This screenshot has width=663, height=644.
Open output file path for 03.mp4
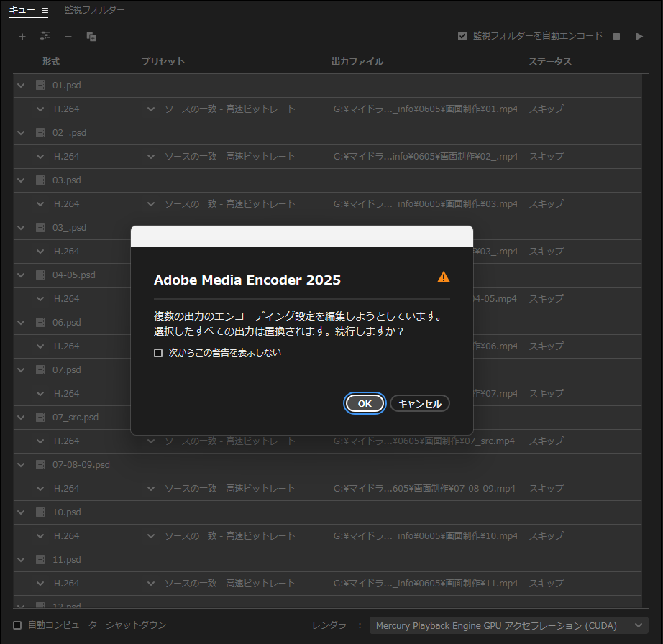point(426,203)
